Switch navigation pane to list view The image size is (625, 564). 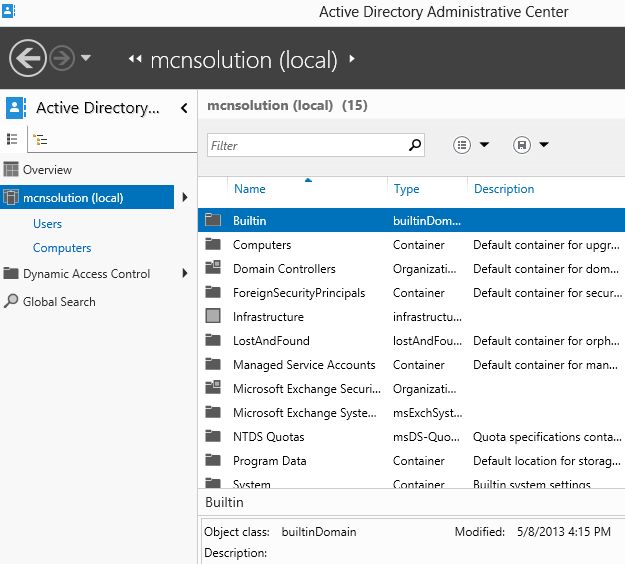pyautogui.click(x=13, y=139)
